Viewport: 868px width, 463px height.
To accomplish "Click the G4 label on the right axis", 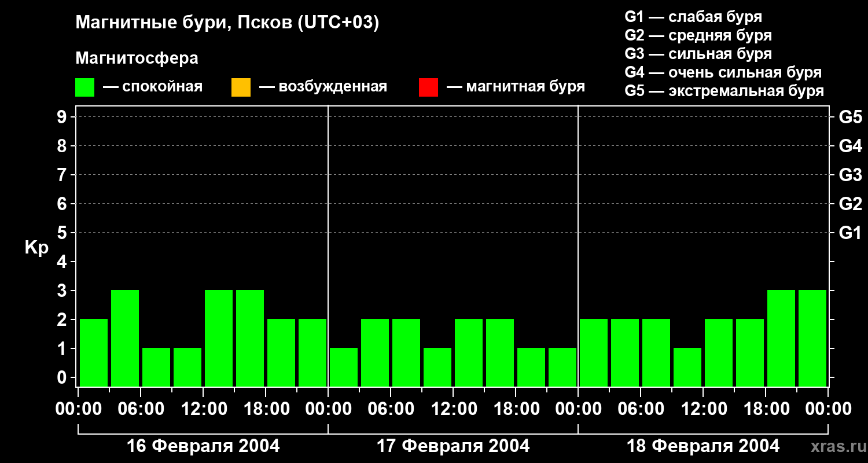I will click(850, 146).
